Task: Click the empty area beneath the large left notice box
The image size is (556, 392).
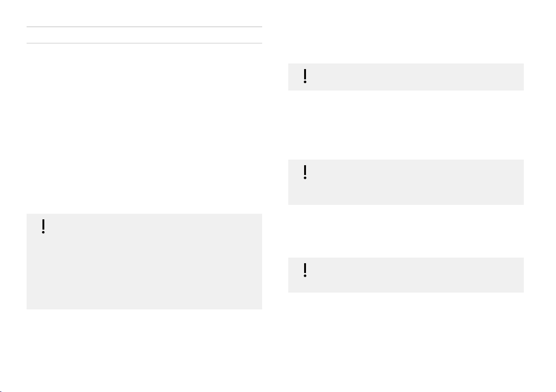Action: click(x=144, y=350)
